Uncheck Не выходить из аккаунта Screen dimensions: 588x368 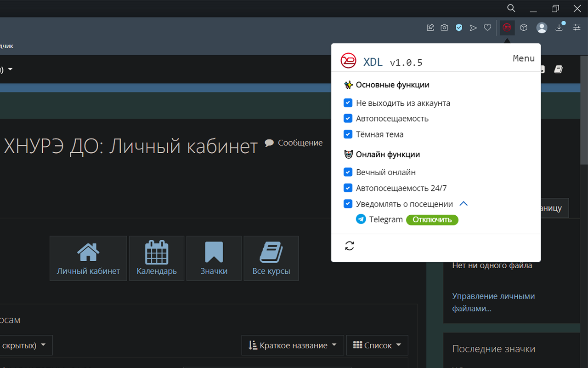(x=348, y=103)
